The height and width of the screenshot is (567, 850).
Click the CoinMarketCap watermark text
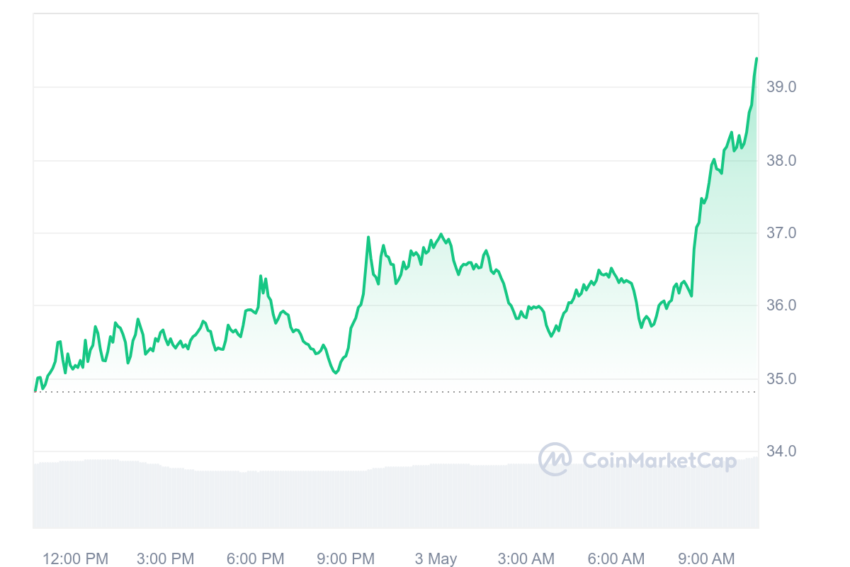click(x=659, y=461)
